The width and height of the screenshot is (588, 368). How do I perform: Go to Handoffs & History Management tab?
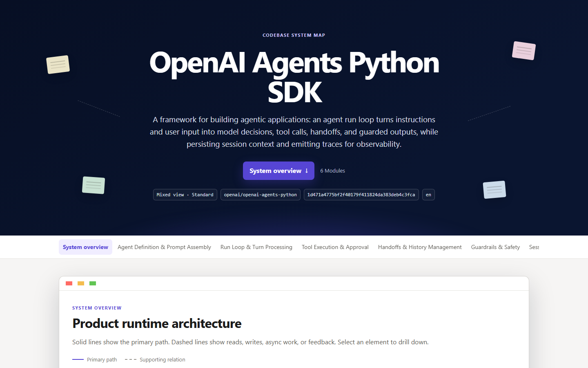[x=420, y=247]
